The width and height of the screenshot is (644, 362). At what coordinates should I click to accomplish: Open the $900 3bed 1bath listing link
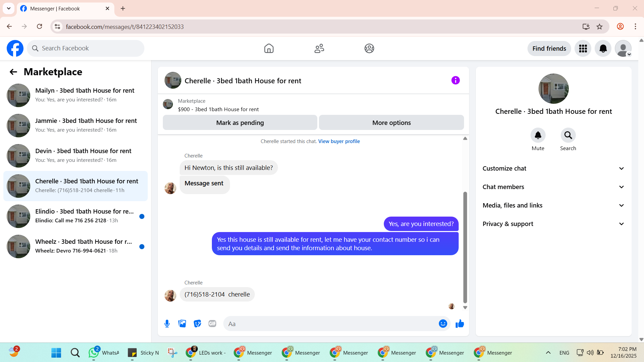pyautogui.click(x=218, y=109)
